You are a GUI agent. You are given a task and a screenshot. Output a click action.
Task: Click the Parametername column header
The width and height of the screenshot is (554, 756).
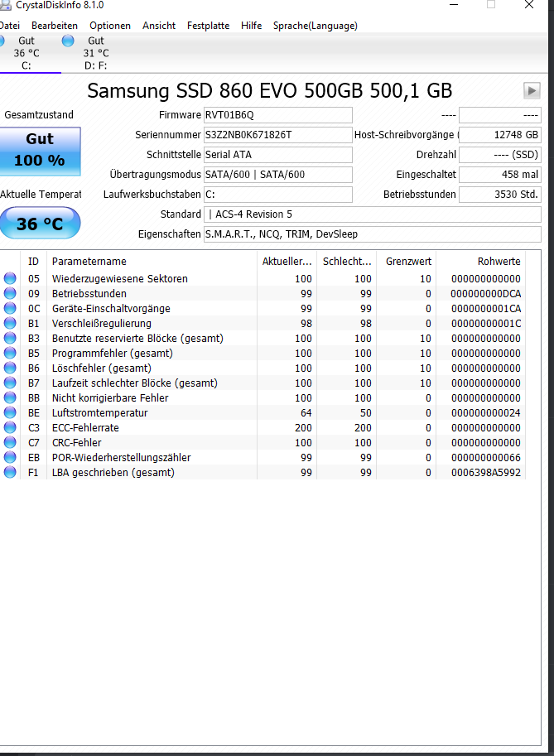152,262
